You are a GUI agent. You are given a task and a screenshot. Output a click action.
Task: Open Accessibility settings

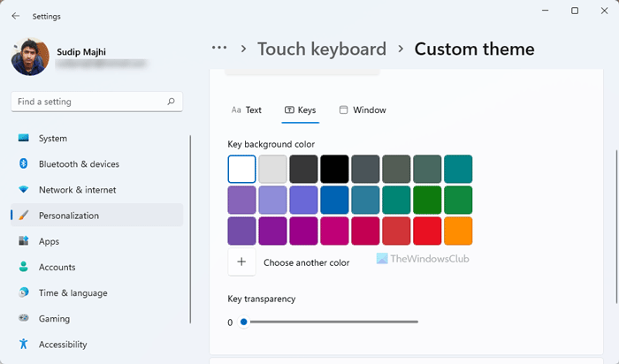pyautogui.click(x=63, y=345)
